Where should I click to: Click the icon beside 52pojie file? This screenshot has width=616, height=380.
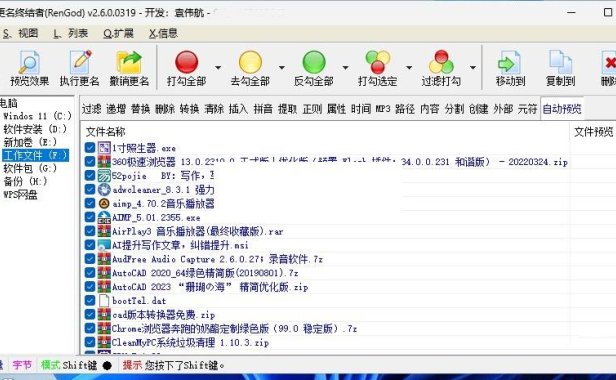tap(104, 176)
